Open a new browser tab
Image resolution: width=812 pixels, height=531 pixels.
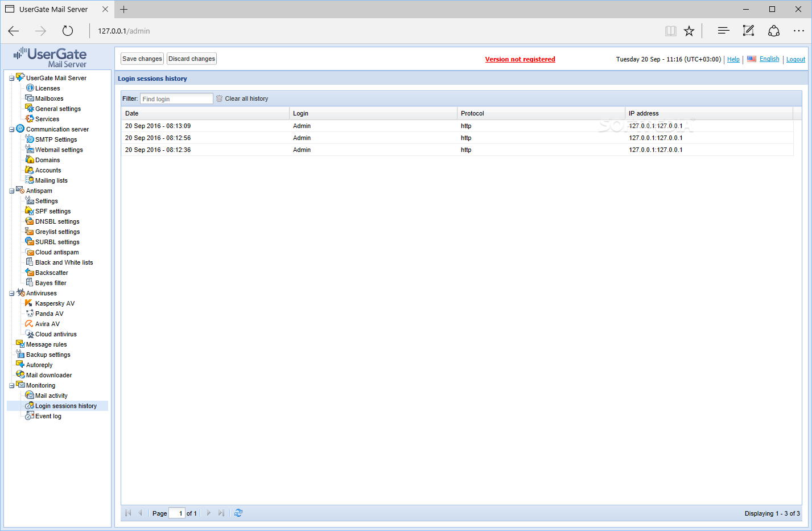[123, 9]
